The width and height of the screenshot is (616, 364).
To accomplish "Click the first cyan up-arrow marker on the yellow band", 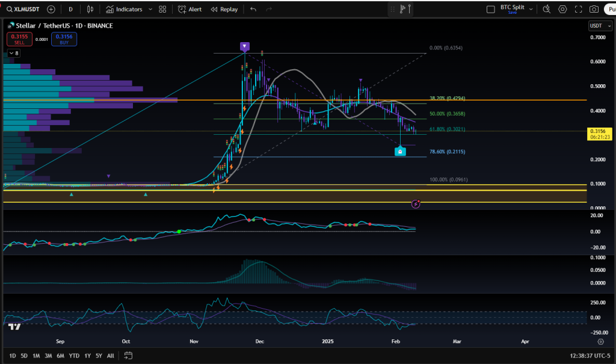I will point(72,194).
